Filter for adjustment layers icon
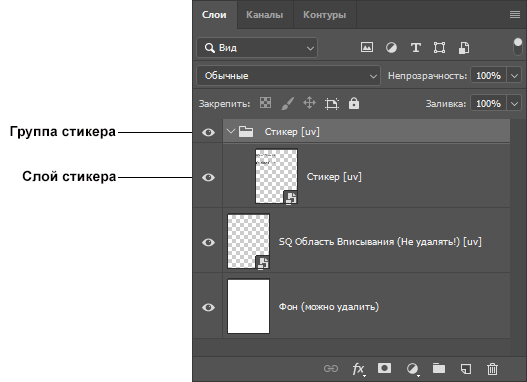This screenshot has width=527, height=382. [x=391, y=47]
